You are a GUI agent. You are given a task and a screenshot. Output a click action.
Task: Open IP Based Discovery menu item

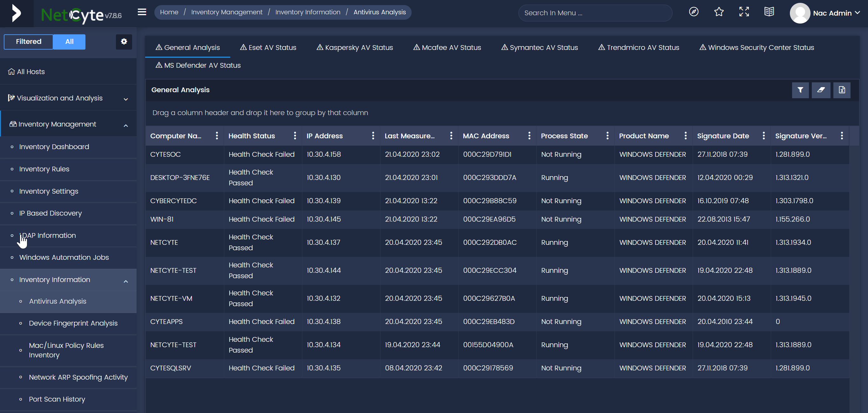click(x=68, y=213)
